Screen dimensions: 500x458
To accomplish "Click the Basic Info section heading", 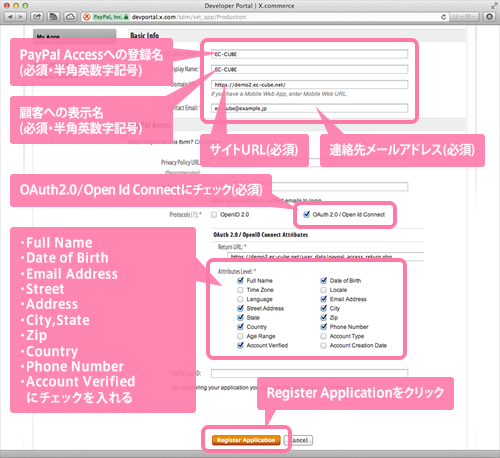I will point(144,35).
